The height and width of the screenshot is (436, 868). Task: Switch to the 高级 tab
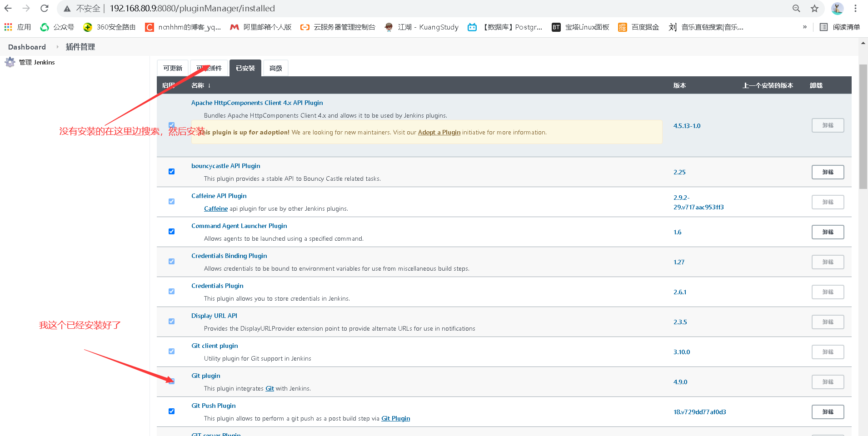(x=275, y=68)
